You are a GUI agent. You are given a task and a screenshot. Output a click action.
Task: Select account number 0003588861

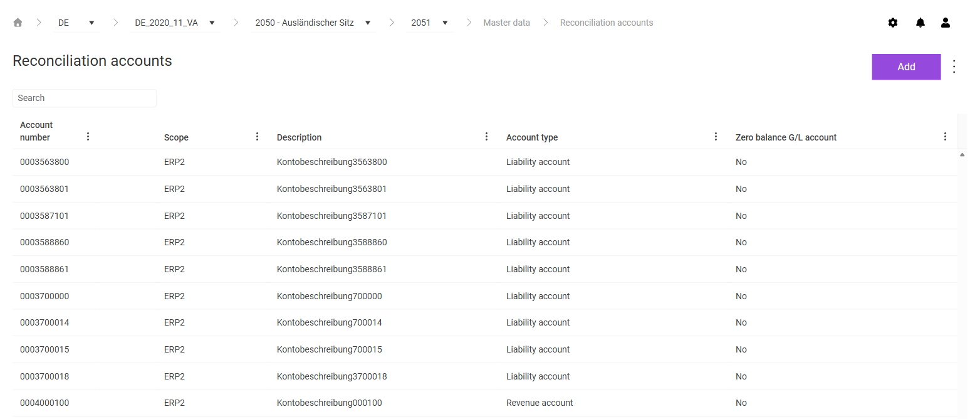pos(44,269)
